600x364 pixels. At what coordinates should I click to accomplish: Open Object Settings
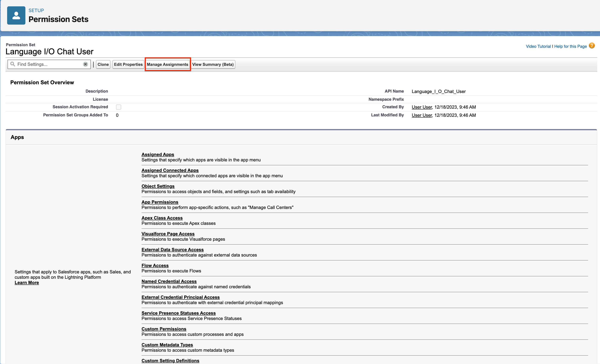(158, 186)
